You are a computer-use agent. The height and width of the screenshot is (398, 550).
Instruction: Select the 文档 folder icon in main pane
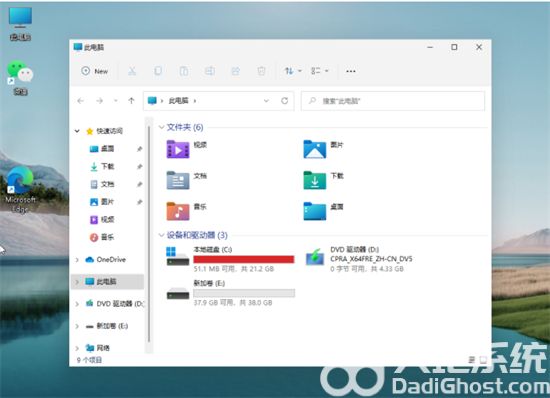178,180
